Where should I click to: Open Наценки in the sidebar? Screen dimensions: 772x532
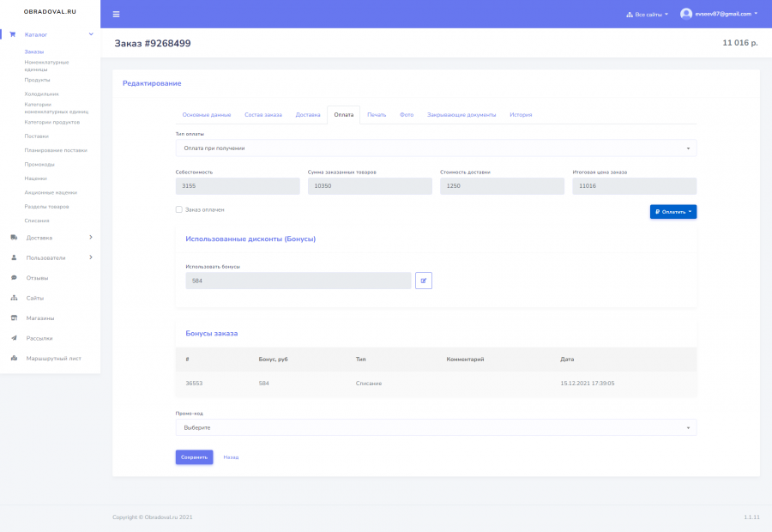pyautogui.click(x=36, y=178)
